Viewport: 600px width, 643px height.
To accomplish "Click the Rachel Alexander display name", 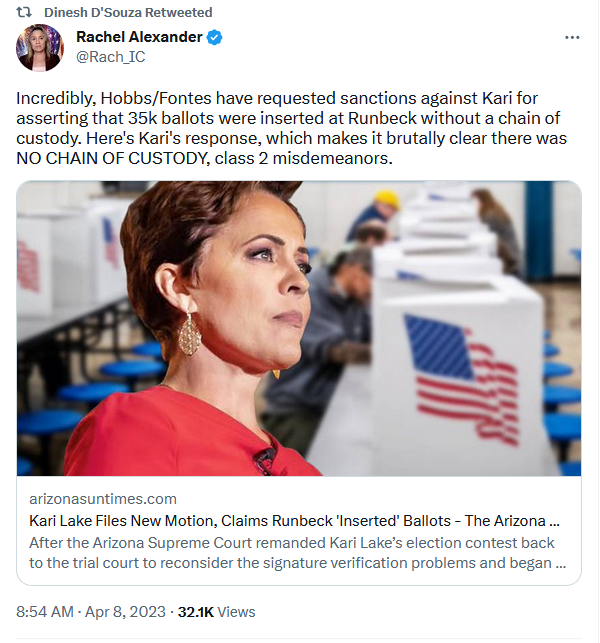I will 139,37.
